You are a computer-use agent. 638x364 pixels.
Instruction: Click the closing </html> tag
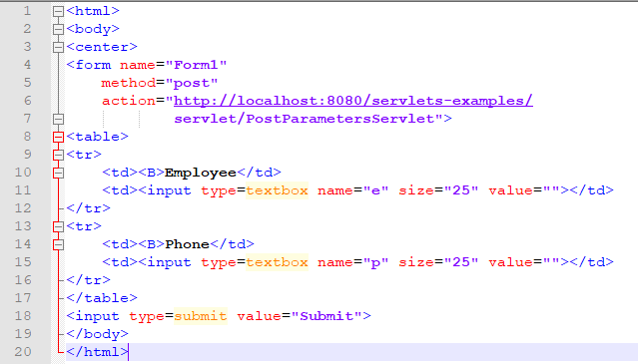(x=98, y=352)
